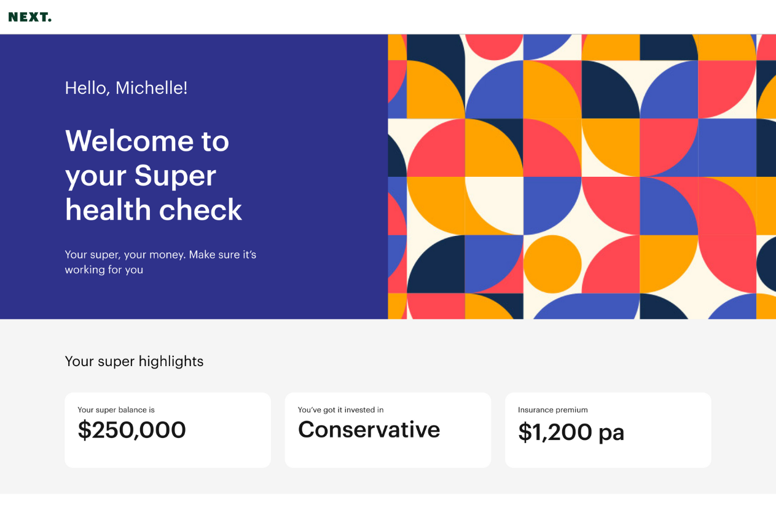This screenshot has width=776, height=532.
Task: Click the "Your super highlights" section heading
Action: coord(134,361)
